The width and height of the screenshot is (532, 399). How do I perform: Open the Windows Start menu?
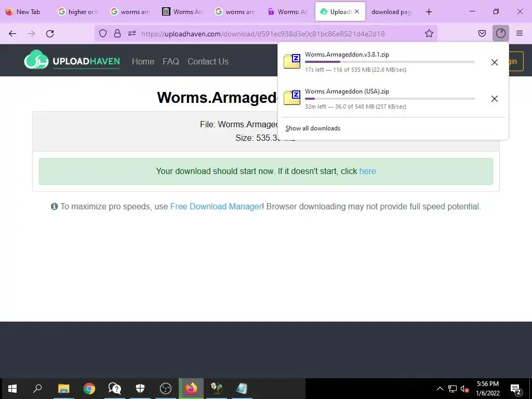(12, 388)
